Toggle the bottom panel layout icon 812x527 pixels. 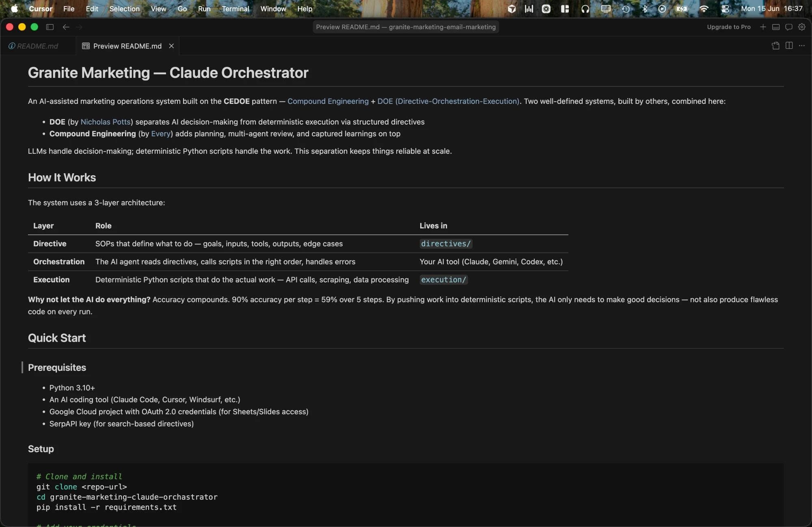point(776,27)
